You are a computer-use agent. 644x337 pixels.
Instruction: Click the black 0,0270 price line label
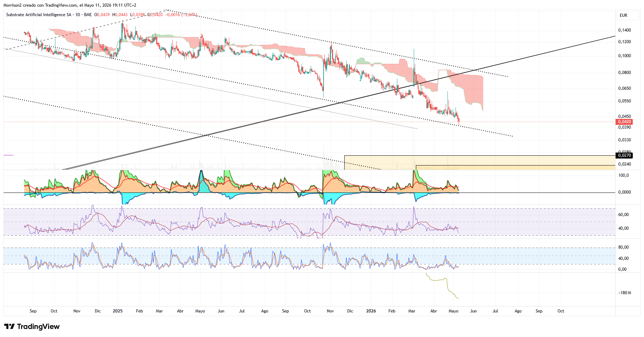click(624, 155)
